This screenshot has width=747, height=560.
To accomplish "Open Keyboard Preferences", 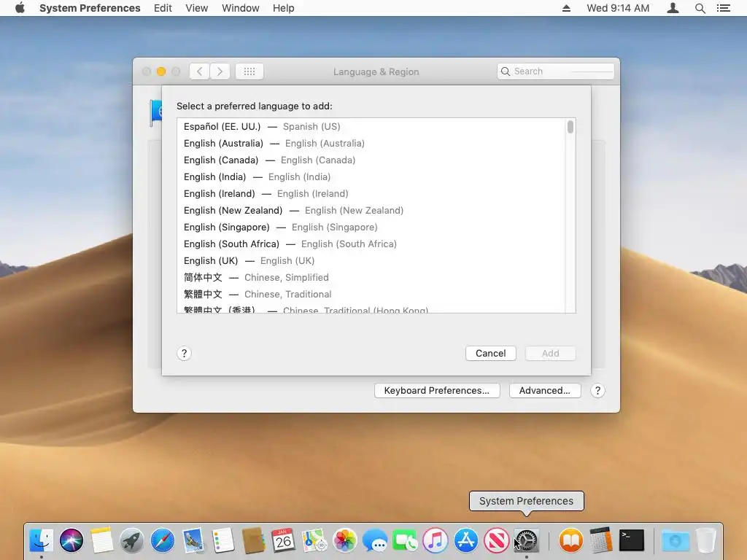I will tap(437, 391).
